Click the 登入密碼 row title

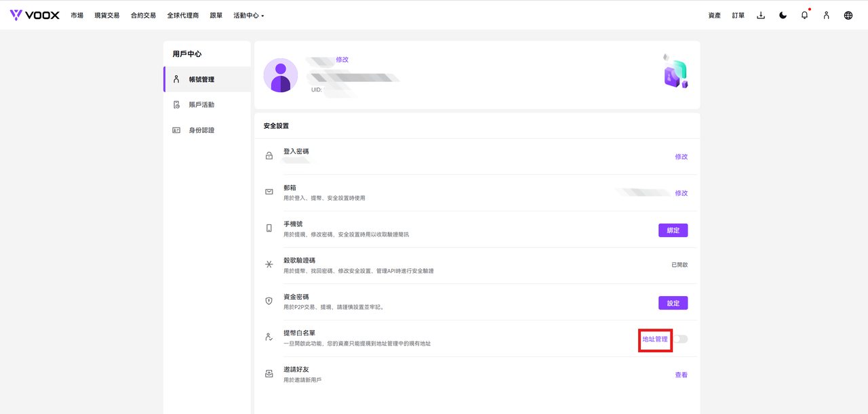(x=296, y=151)
